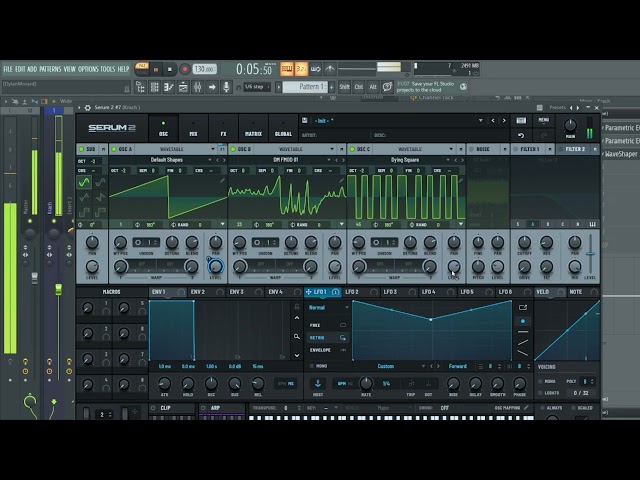Viewport: 640px width, 480px height.
Task: Toggle the metronome icon in top toolbar
Action: point(330,69)
